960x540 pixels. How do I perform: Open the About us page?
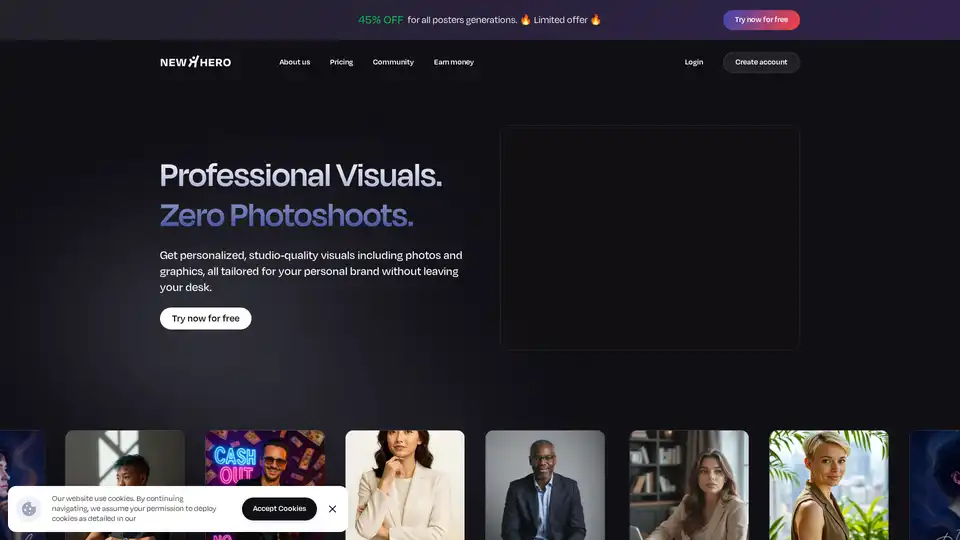[x=294, y=62]
